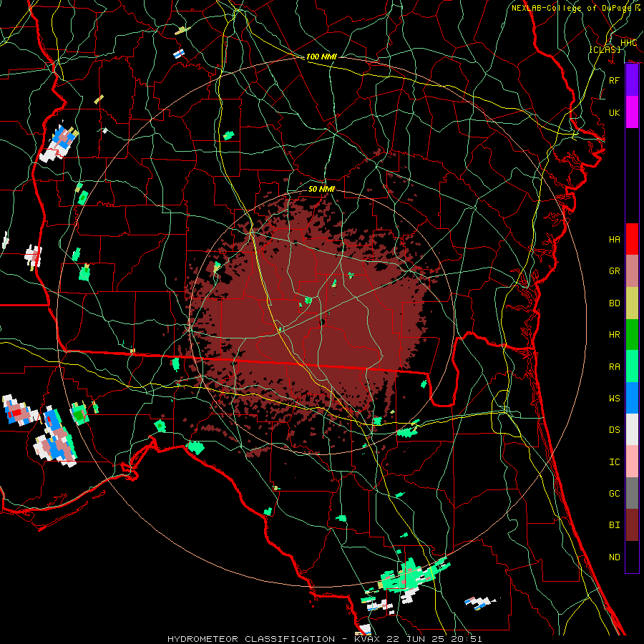Click the "BD" legend label
The image size is (644, 644).
click(x=614, y=303)
